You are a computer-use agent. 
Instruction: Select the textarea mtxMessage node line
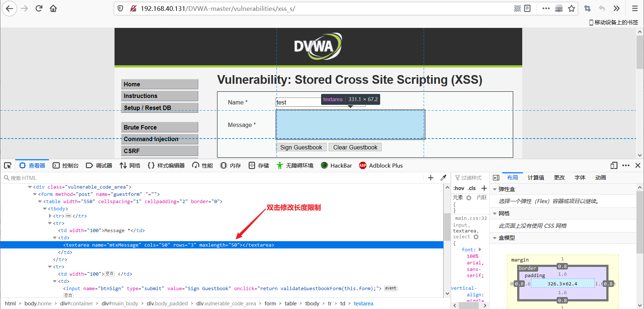222,245
